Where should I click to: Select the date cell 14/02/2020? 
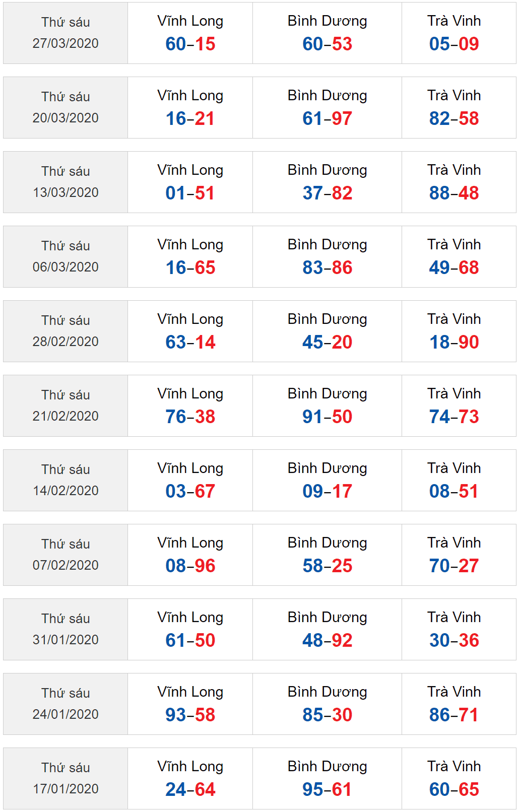(x=66, y=481)
